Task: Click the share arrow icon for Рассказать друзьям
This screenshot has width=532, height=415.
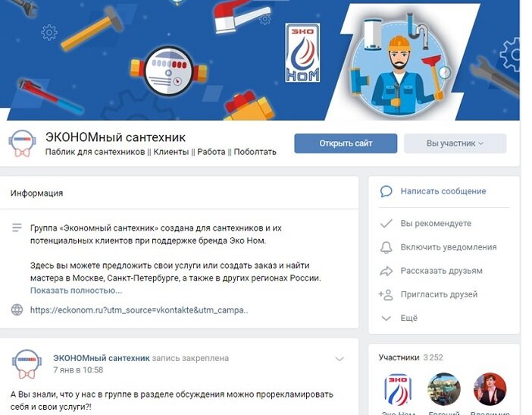Action: click(x=386, y=271)
